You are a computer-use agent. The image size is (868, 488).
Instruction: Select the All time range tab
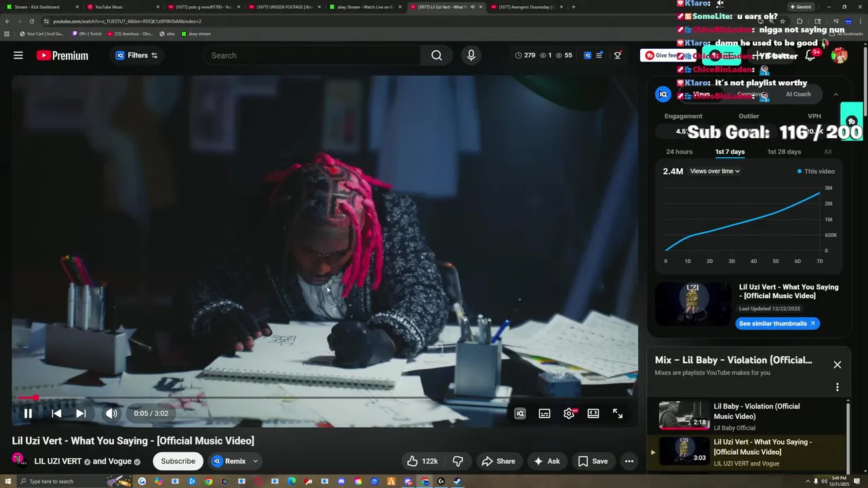tap(827, 152)
